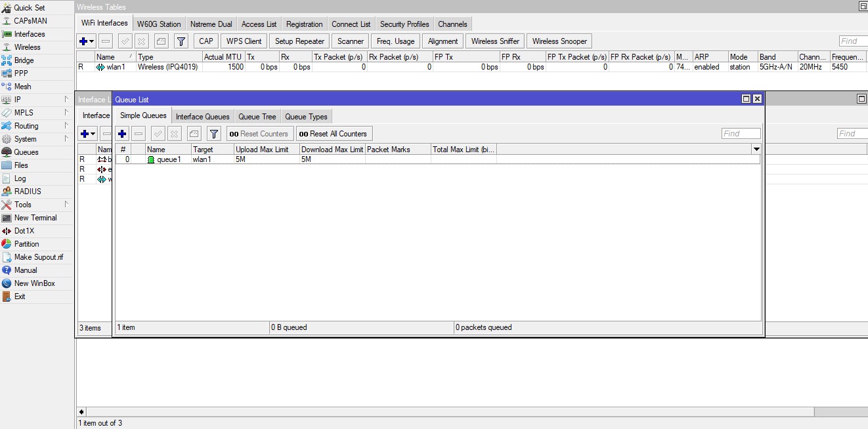Click the remove (minus) icon in Wireless Tables toolbar
The width and height of the screenshot is (868, 429).
pos(106,41)
